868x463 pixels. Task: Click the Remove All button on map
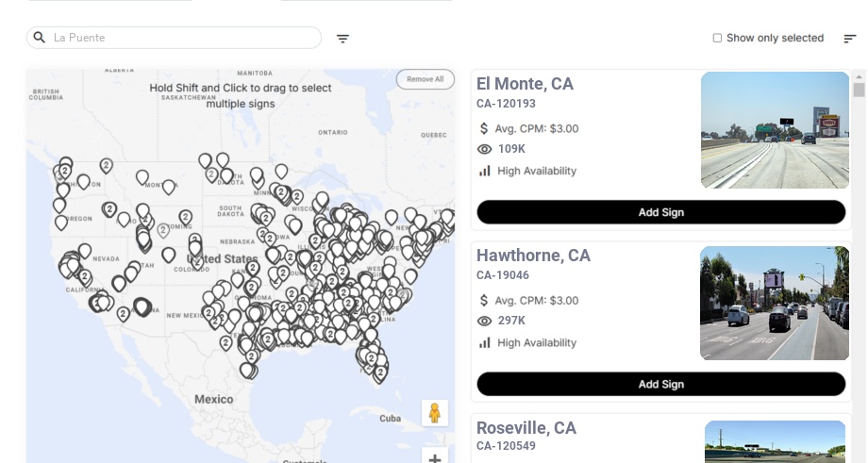click(x=425, y=79)
